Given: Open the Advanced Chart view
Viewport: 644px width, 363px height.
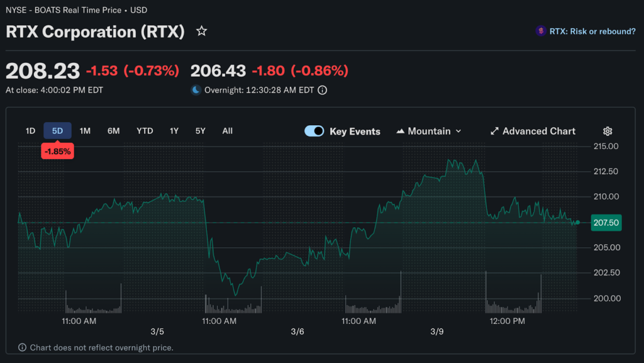Looking at the screenshot, I should [538, 131].
